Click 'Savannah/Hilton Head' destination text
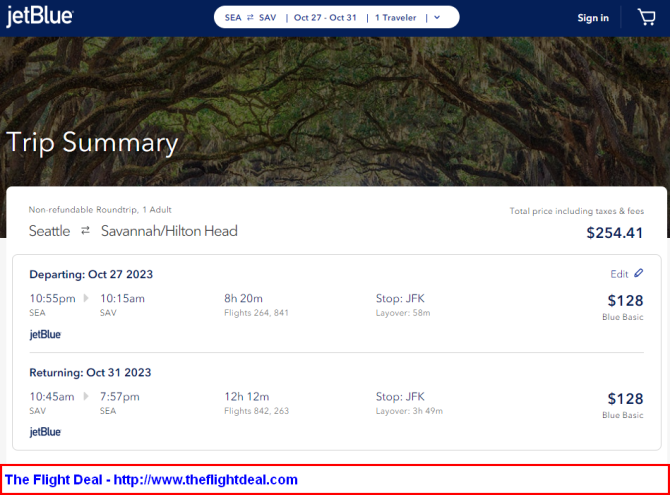Viewport: 670px width, 495px height. [169, 231]
